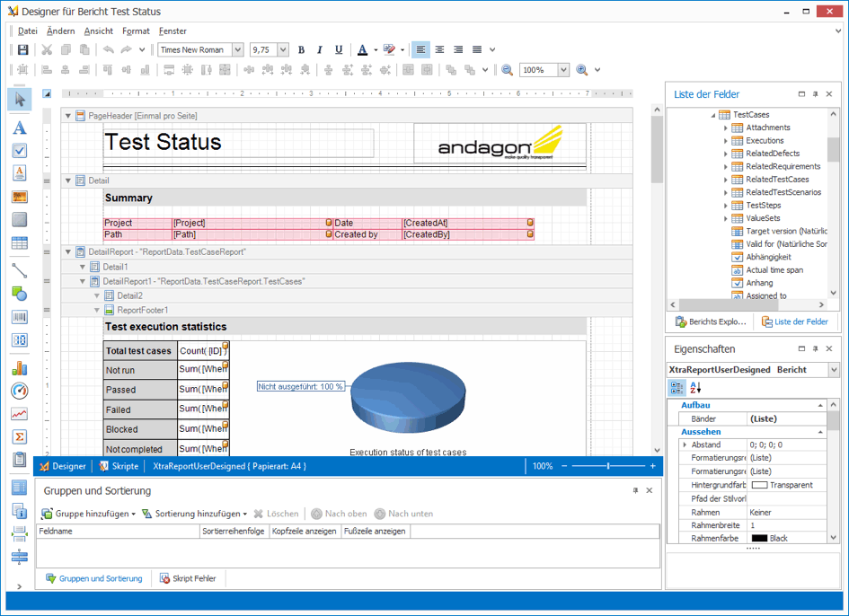
Task: Open the Format menu
Action: pyautogui.click(x=136, y=31)
